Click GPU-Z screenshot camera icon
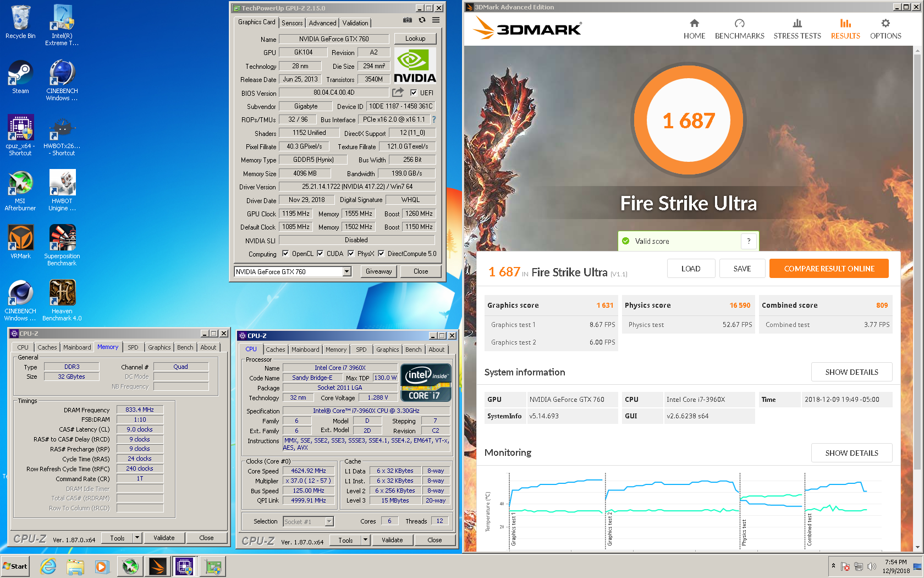Image resolution: width=924 pixels, height=578 pixels. tap(408, 20)
